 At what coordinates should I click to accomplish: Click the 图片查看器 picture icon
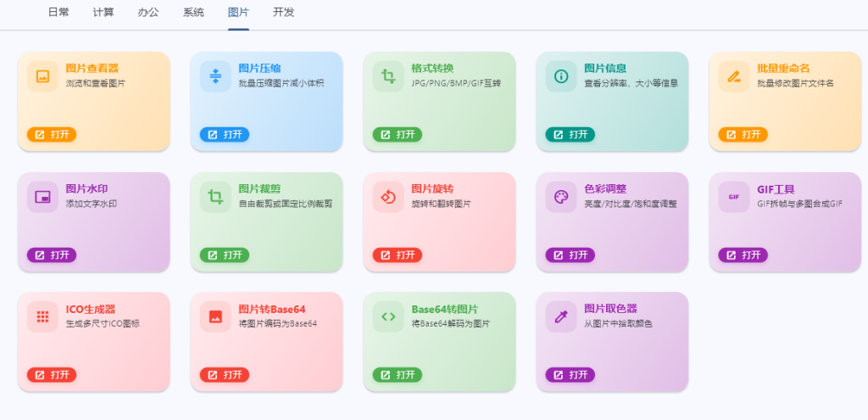tap(42, 76)
